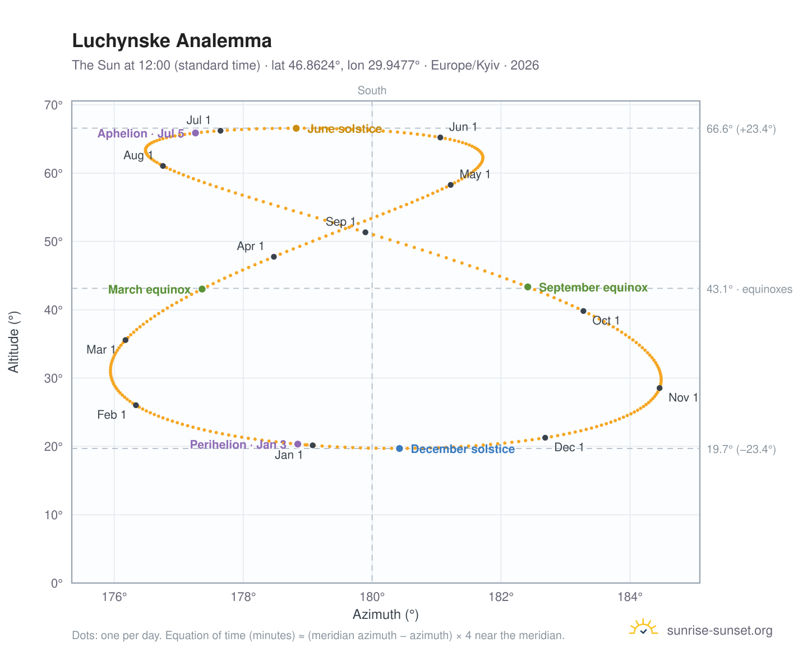812x666 pixels.
Task: Click the 'Altitude (°)' axis title
Action: (14, 342)
